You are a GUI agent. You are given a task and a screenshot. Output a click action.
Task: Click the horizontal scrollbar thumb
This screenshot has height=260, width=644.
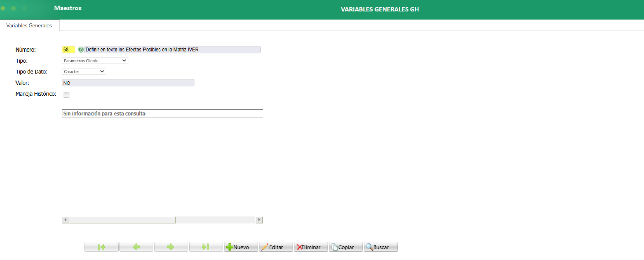click(x=122, y=220)
